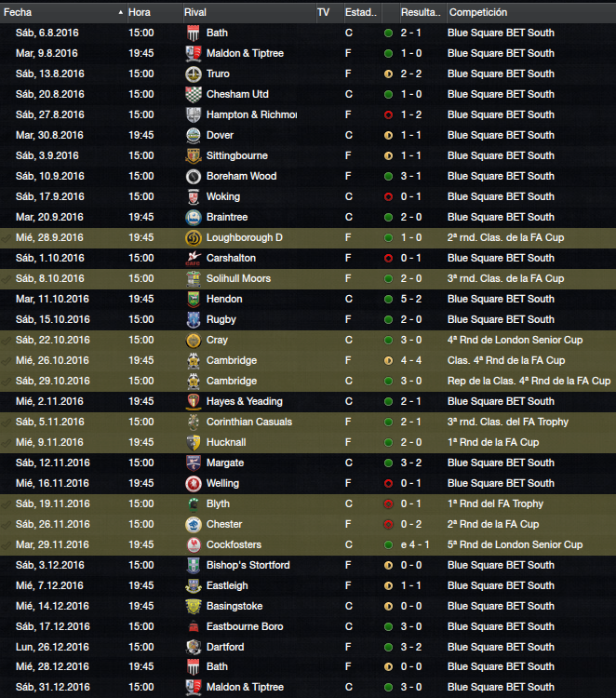Click the Bath club crest icon in first row
Image resolution: width=616 pixels, height=698 pixels.
[x=194, y=33]
